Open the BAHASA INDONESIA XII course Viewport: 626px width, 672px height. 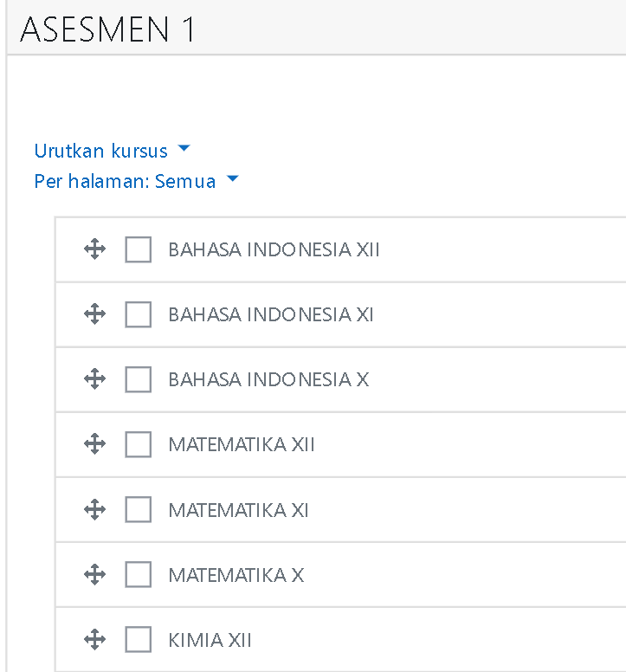point(274,250)
